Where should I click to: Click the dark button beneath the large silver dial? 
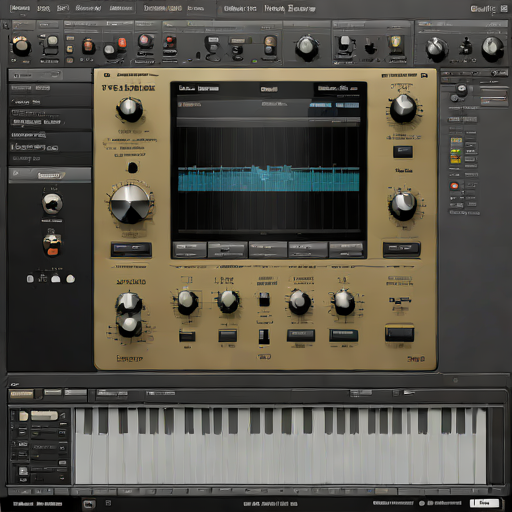pos(131,249)
